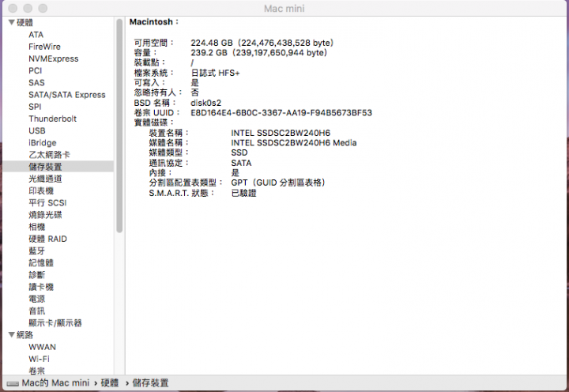Select SPI in the sidebar

coord(35,107)
